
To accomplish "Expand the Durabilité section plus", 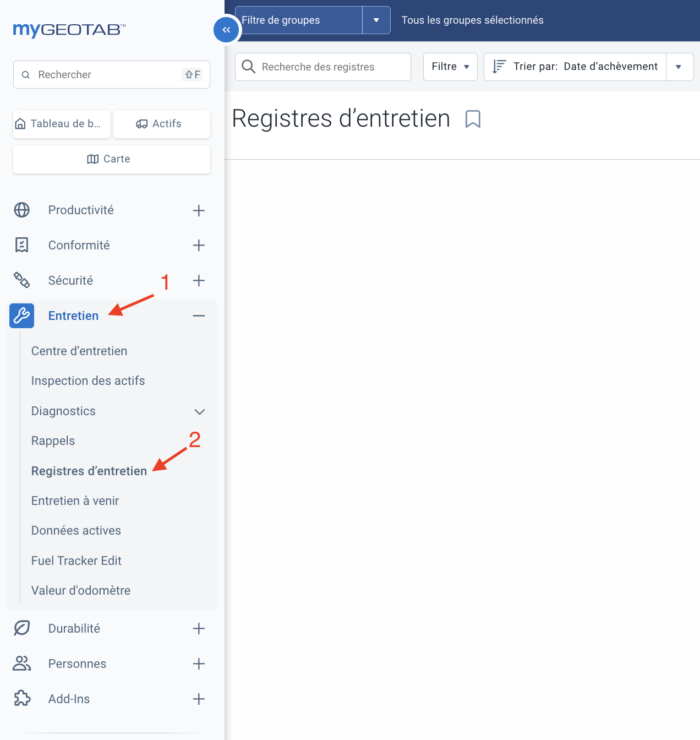I will (x=199, y=629).
